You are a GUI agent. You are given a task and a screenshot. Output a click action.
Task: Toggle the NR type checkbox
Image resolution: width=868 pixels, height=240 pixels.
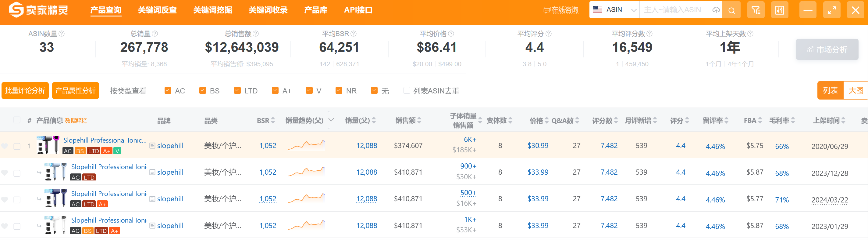339,90
